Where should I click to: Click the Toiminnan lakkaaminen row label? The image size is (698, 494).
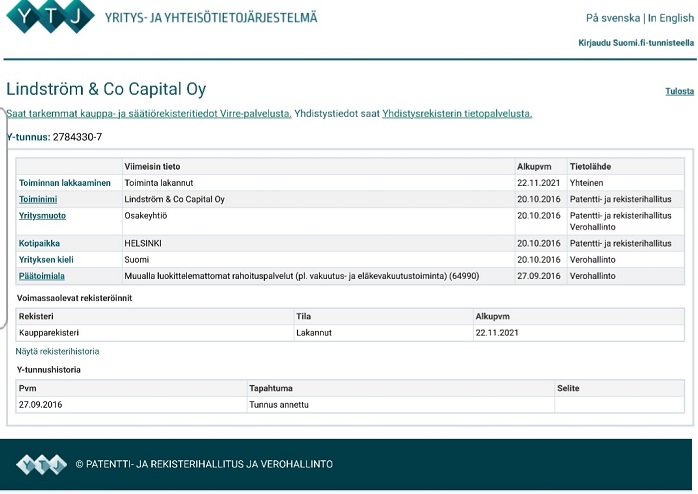[x=65, y=182]
